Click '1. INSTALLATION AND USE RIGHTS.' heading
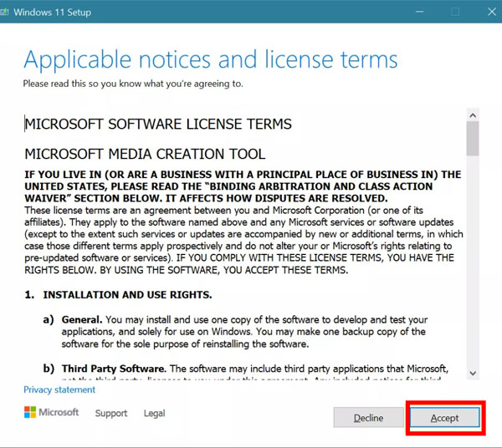 (118, 294)
